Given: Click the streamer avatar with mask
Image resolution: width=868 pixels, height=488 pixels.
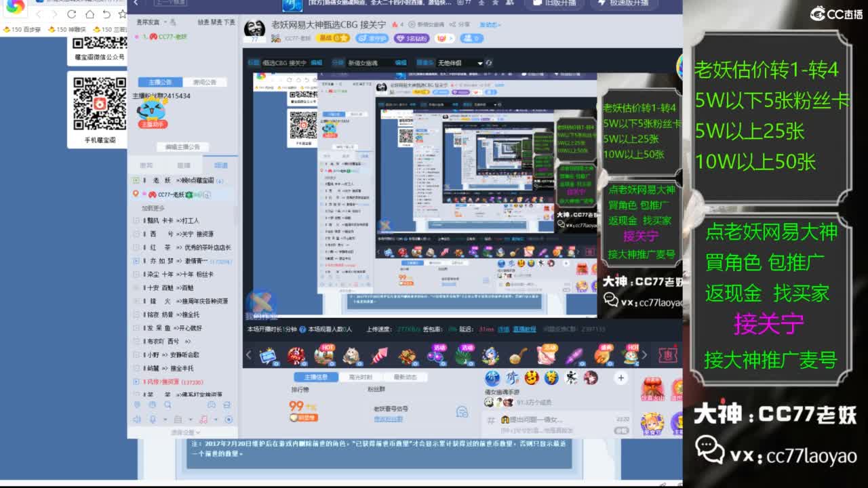Looking at the screenshot, I should (254, 30).
